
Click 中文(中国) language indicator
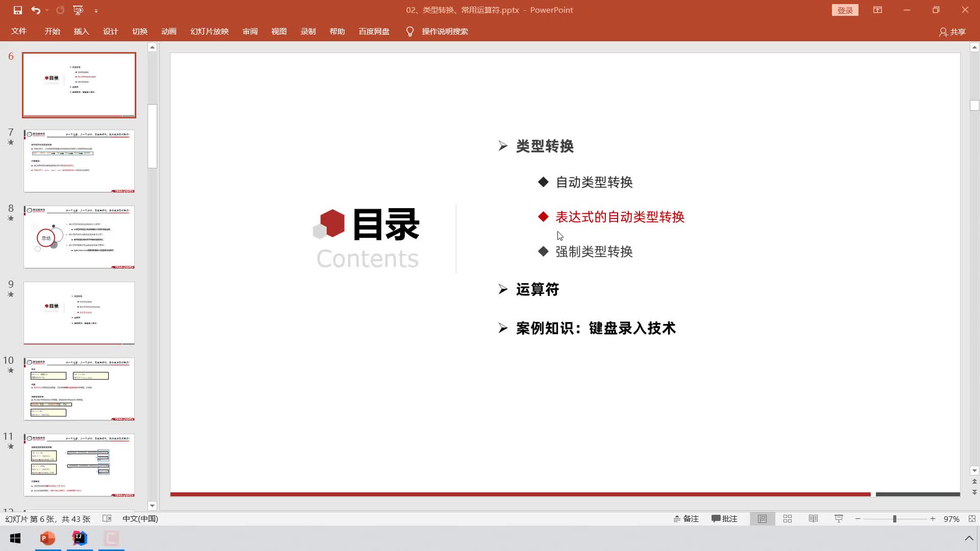point(140,518)
